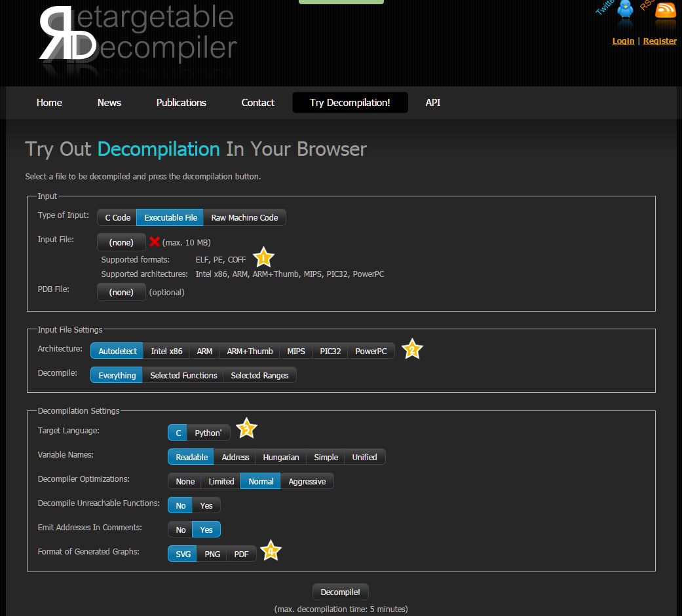Use Readable variable names
The image size is (682, 616).
191,457
